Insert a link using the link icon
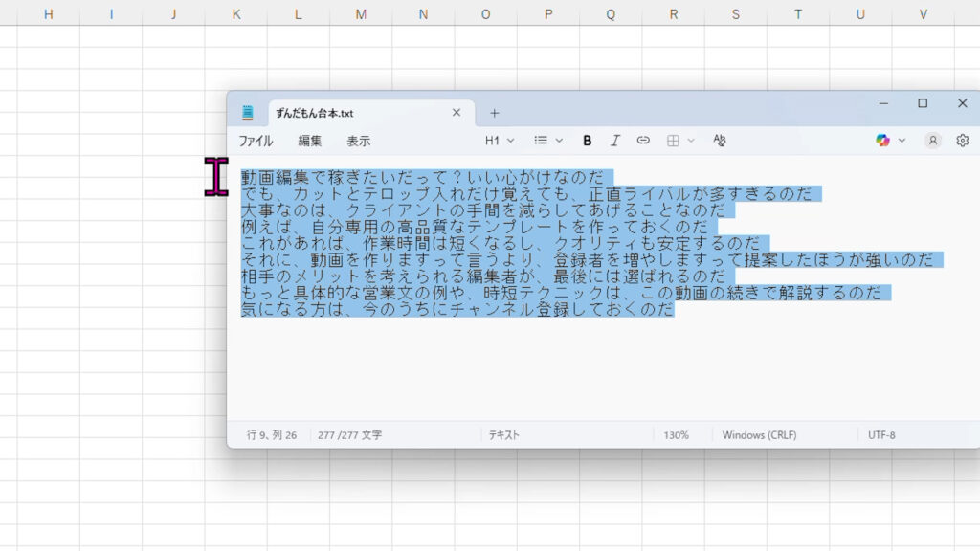 pos(643,141)
